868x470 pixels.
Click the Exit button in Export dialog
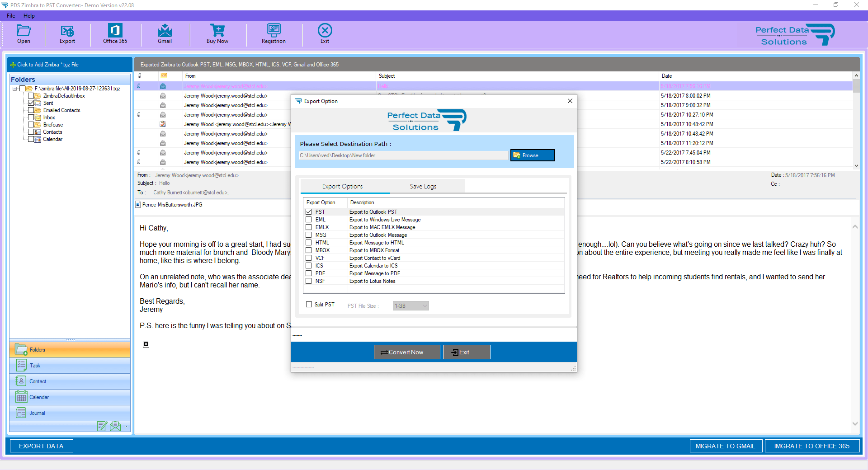point(467,352)
